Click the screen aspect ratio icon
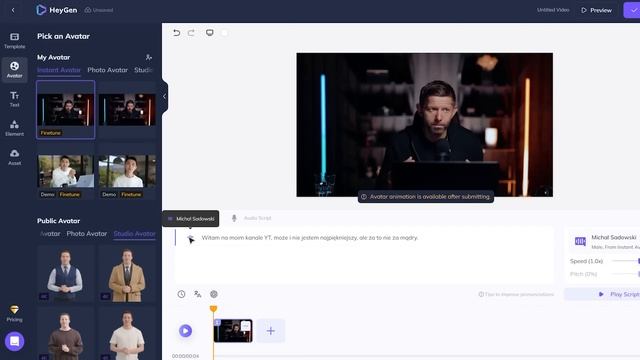 click(209, 33)
